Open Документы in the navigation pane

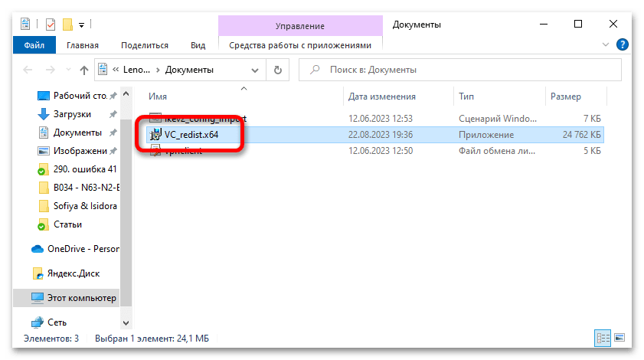(77, 133)
